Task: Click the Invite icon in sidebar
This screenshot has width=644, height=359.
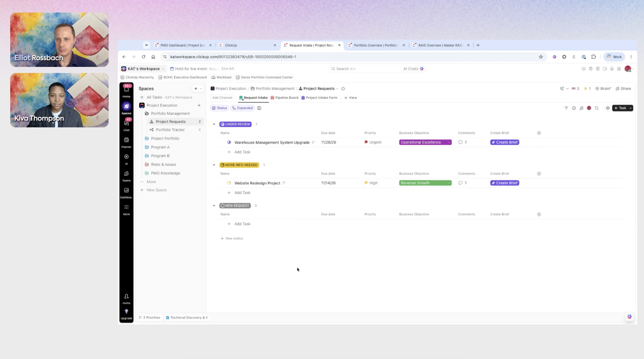Action: tap(126, 296)
